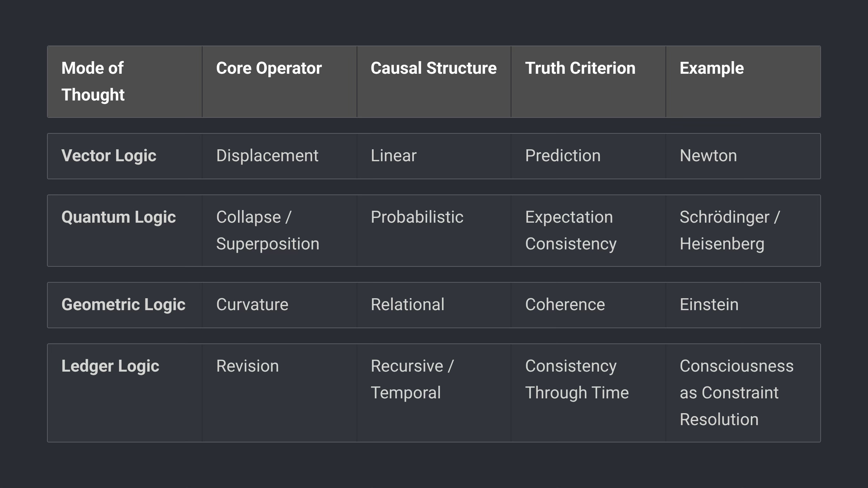Click the 'Prediction' truth criterion cell
Image resolution: width=868 pixels, height=488 pixels.
588,156
